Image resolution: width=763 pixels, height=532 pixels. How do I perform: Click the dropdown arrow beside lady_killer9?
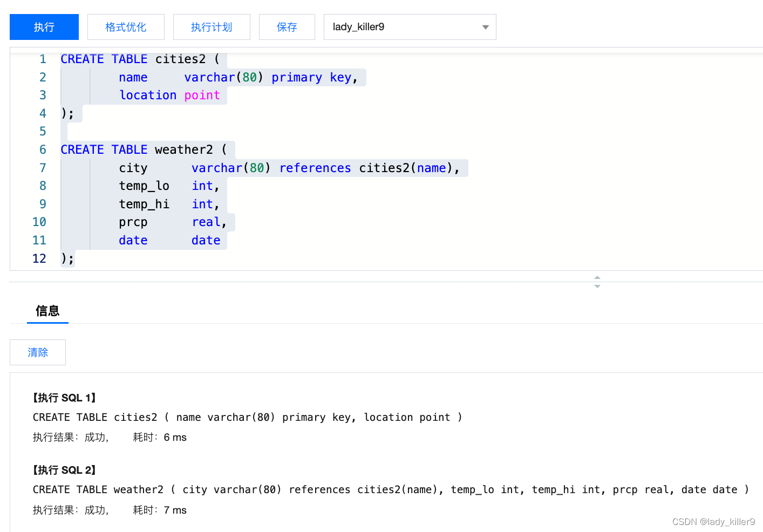[x=486, y=28]
